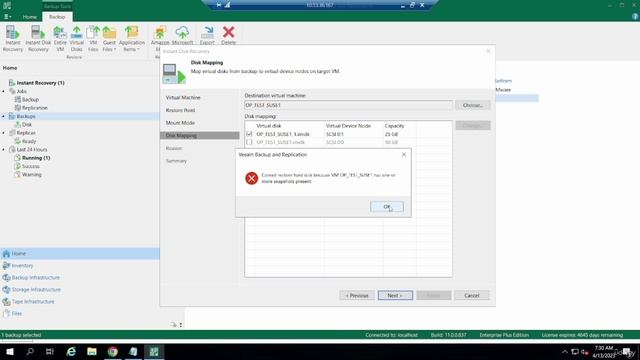Click the Destination virtual machine field
Viewport: 640px width, 360px height.
[348, 105]
